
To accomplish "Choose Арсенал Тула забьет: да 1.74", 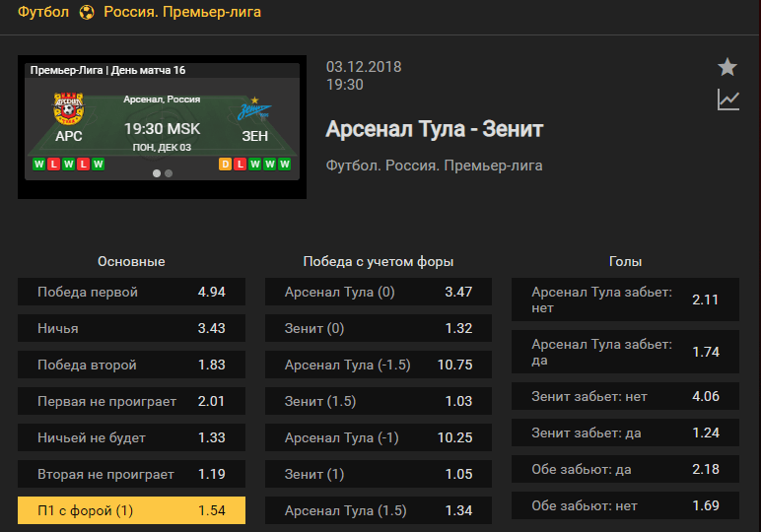I will pos(626,352).
